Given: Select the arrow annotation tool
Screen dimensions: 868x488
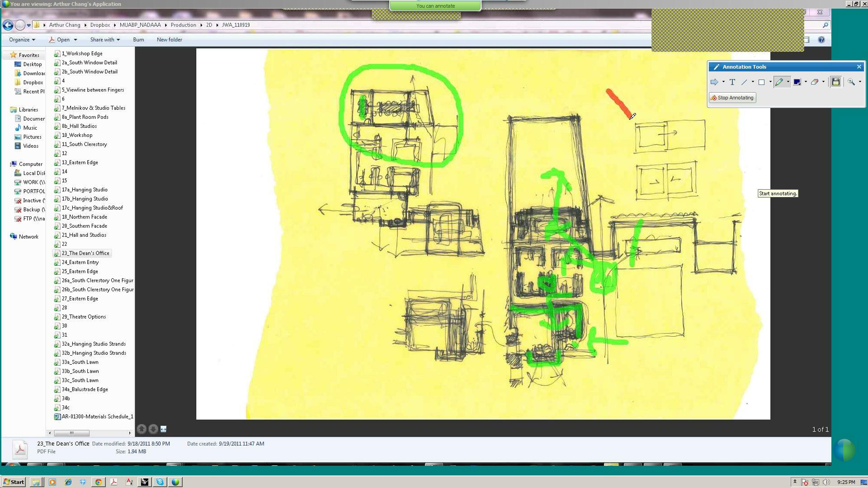Looking at the screenshot, I should coord(714,82).
